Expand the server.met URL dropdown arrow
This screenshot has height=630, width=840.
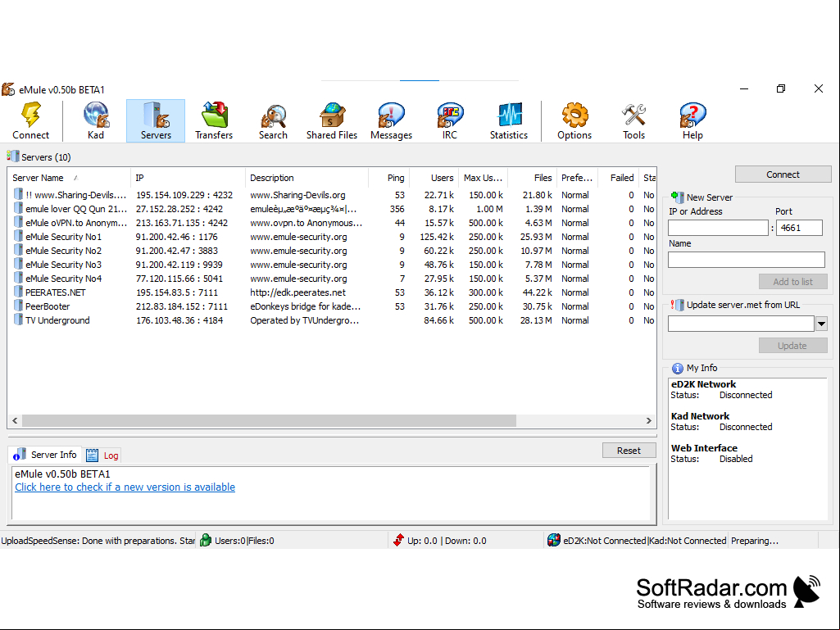coord(821,324)
